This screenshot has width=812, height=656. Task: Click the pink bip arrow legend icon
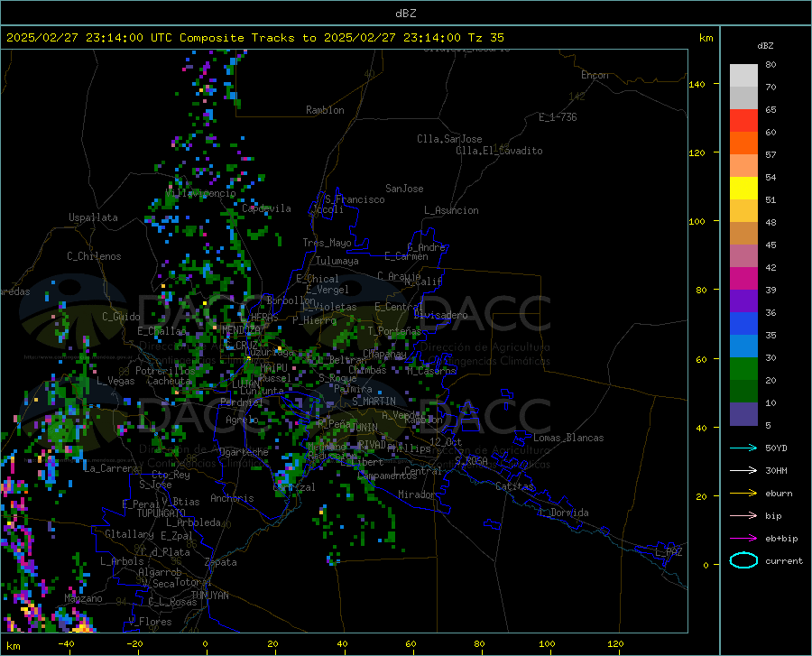pos(743,515)
